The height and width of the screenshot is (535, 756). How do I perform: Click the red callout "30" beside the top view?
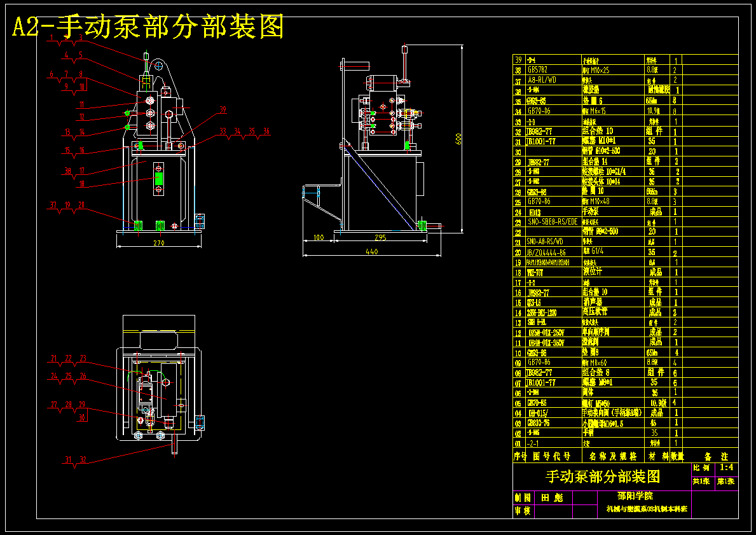click(83, 418)
